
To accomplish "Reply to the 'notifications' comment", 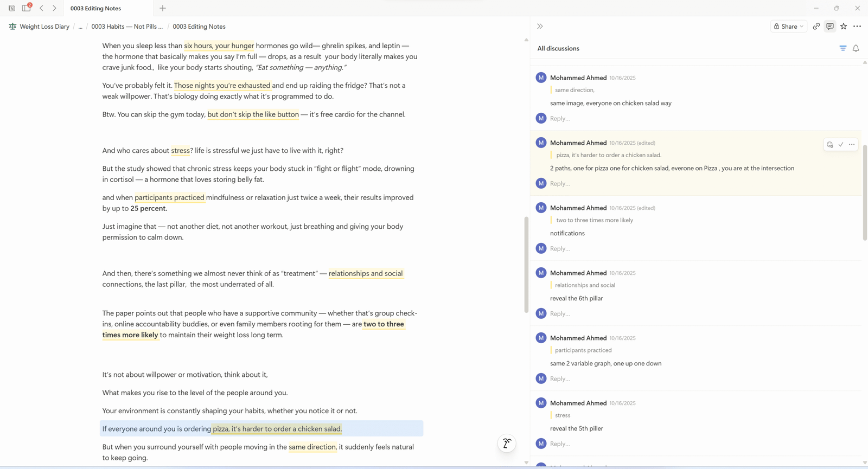I will click(560, 248).
